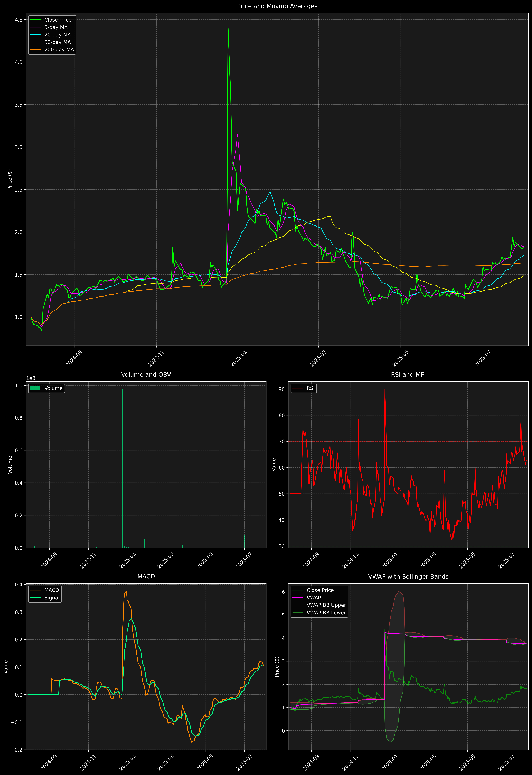Select the 'MACD' legend entry
The height and width of the screenshot is (775, 532).
coord(45,590)
